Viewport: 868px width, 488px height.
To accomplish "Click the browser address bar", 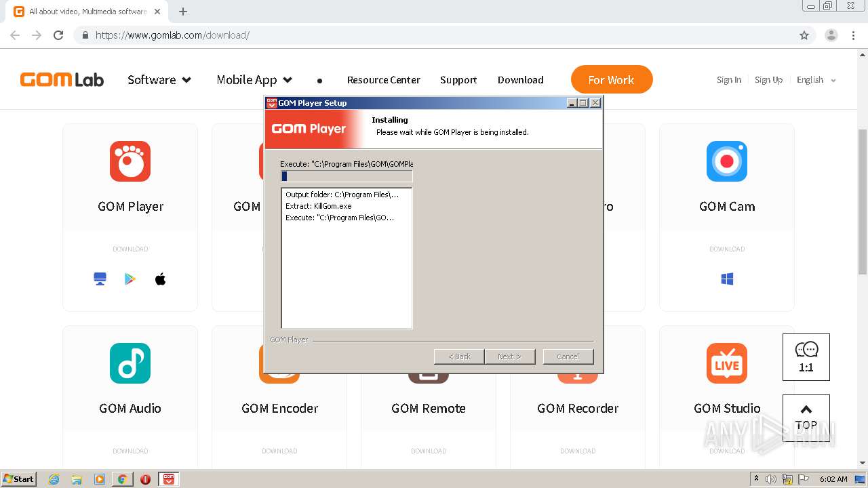I will tap(434, 35).
